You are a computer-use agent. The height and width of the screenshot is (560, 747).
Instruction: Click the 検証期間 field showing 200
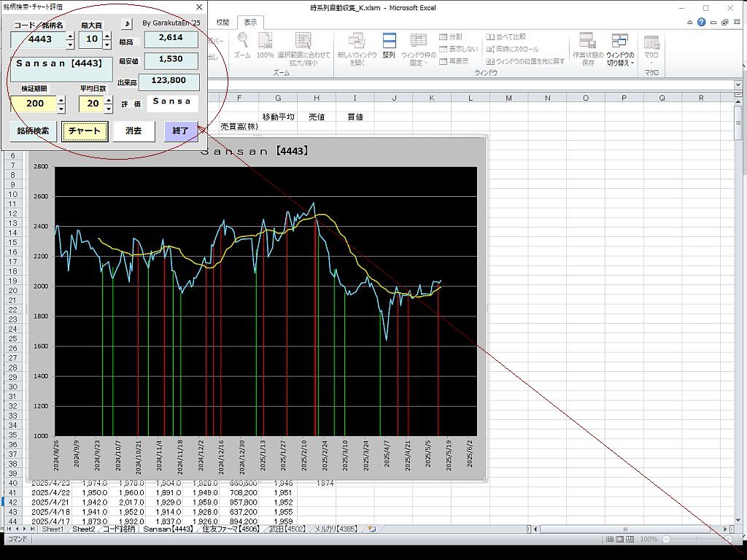point(34,104)
